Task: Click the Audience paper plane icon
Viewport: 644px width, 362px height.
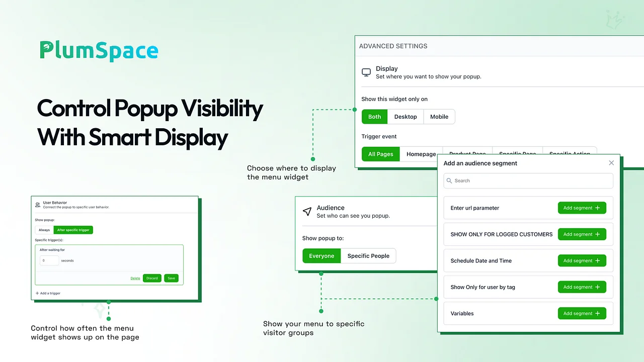Action: (307, 212)
